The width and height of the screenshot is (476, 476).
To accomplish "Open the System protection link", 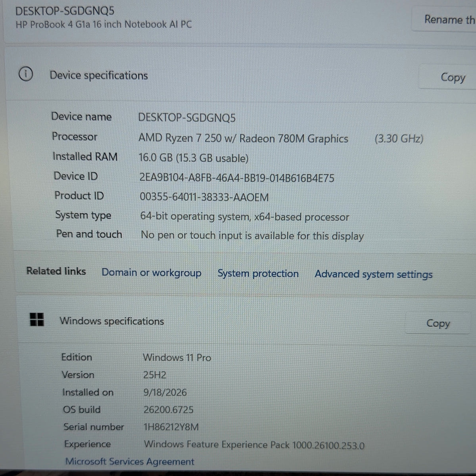I will (x=258, y=274).
